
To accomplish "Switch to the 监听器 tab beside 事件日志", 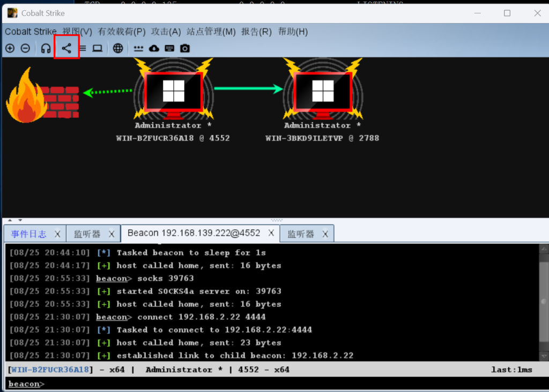I will click(x=87, y=234).
